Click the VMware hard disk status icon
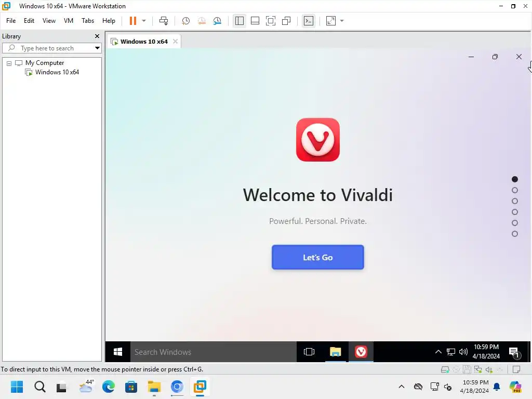Screen dimensions: 532x399 (x=445, y=369)
